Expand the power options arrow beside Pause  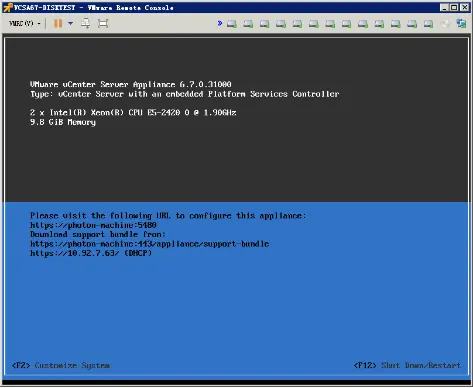click(x=70, y=23)
